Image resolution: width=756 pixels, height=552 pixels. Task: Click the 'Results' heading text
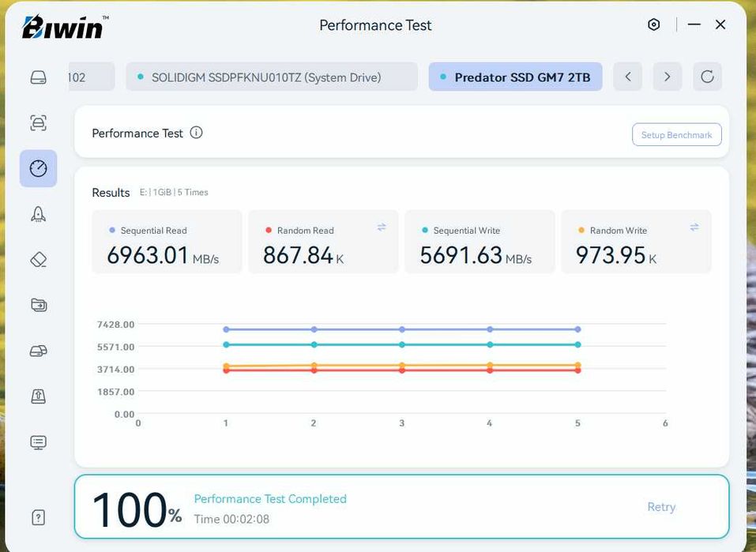[111, 193]
